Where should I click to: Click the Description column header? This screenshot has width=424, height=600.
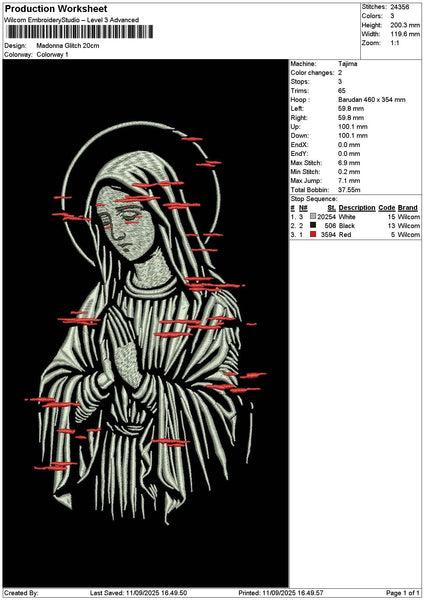tap(357, 208)
